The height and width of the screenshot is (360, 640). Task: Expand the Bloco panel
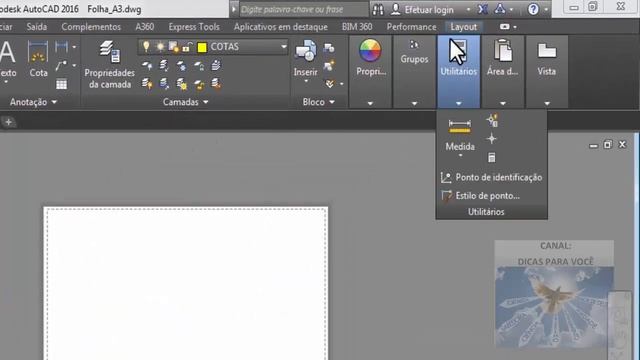(x=319, y=102)
